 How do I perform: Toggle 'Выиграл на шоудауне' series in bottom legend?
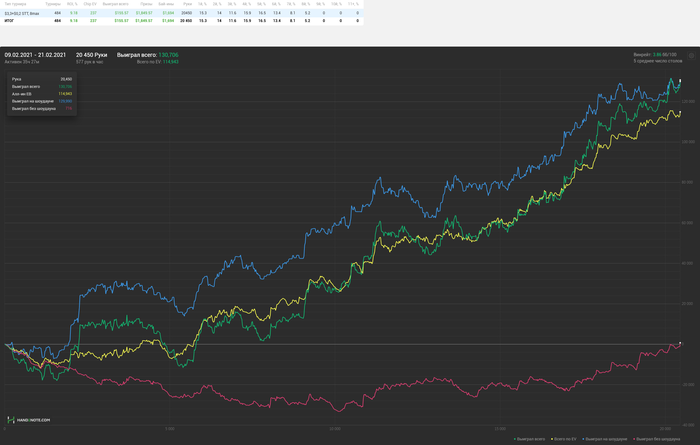[x=604, y=439]
